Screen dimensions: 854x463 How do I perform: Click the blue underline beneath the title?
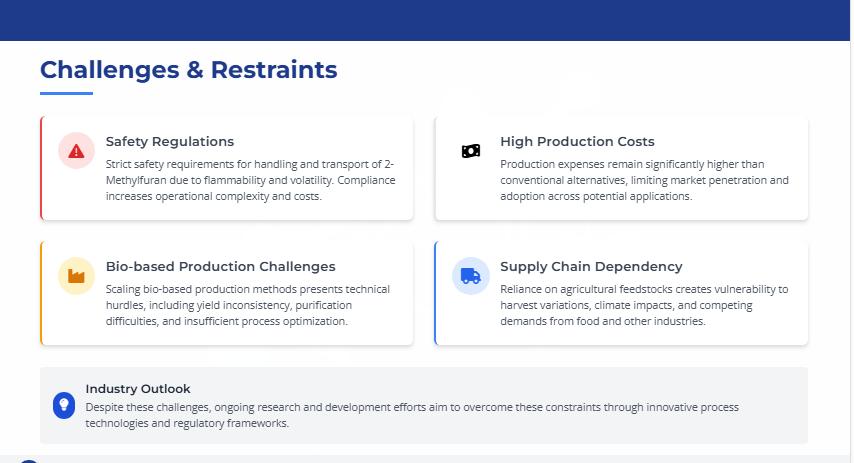66,94
